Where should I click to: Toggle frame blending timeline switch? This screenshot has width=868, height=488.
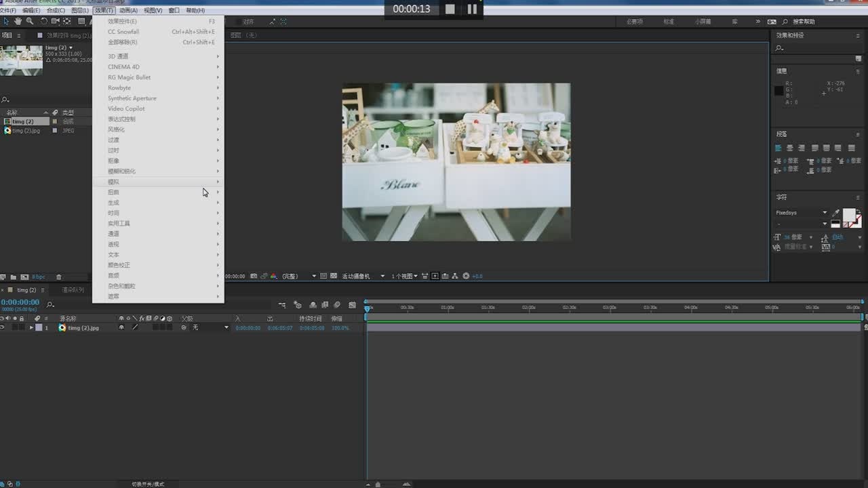(x=325, y=305)
